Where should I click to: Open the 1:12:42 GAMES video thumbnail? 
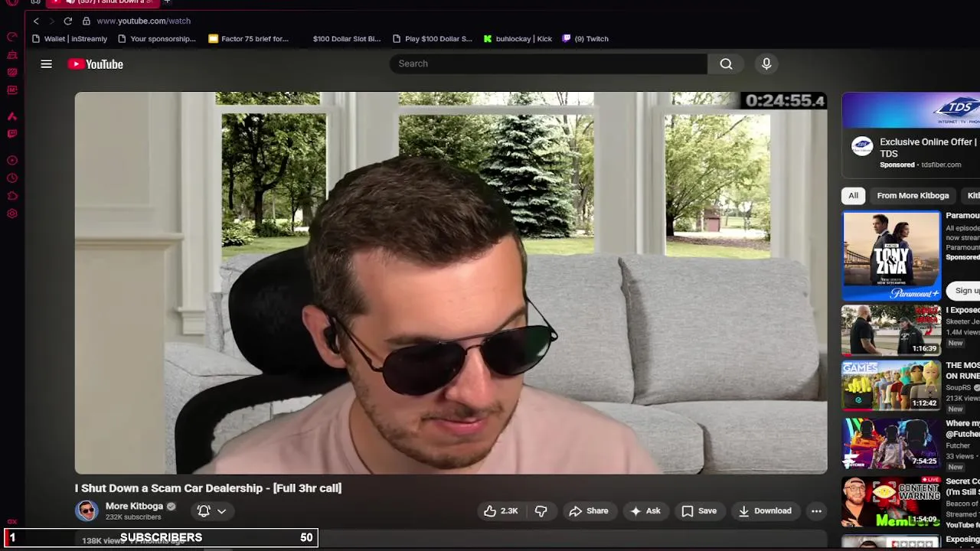891,386
